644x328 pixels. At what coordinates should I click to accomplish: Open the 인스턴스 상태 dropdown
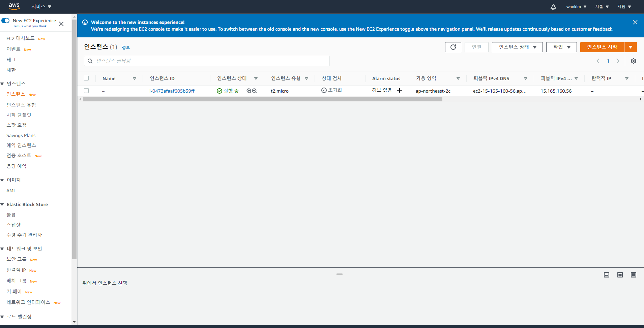point(517,47)
